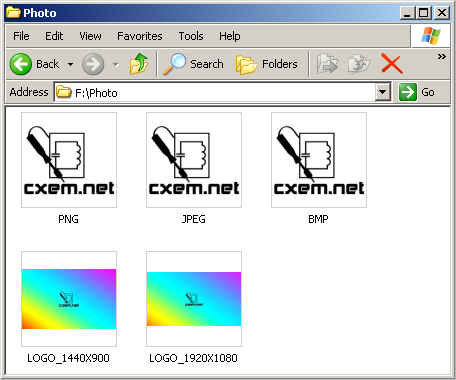Click the Windows flag logo

tap(431, 36)
